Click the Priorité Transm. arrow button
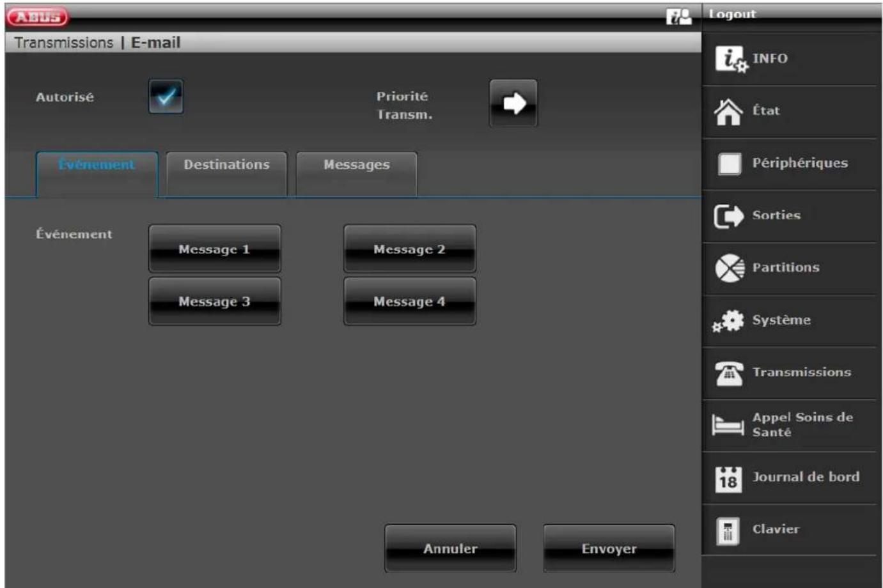 click(513, 103)
